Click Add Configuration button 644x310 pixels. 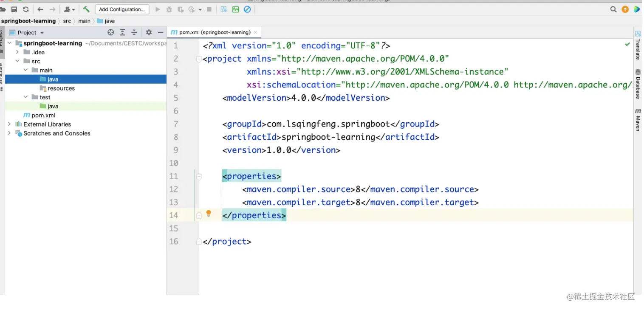(122, 9)
